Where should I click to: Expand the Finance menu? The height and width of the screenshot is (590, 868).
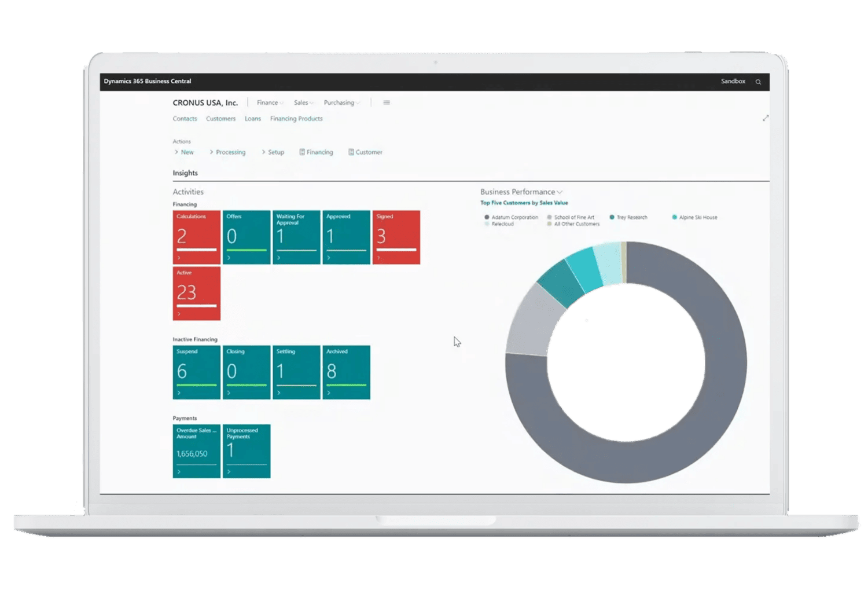point(270,102)
